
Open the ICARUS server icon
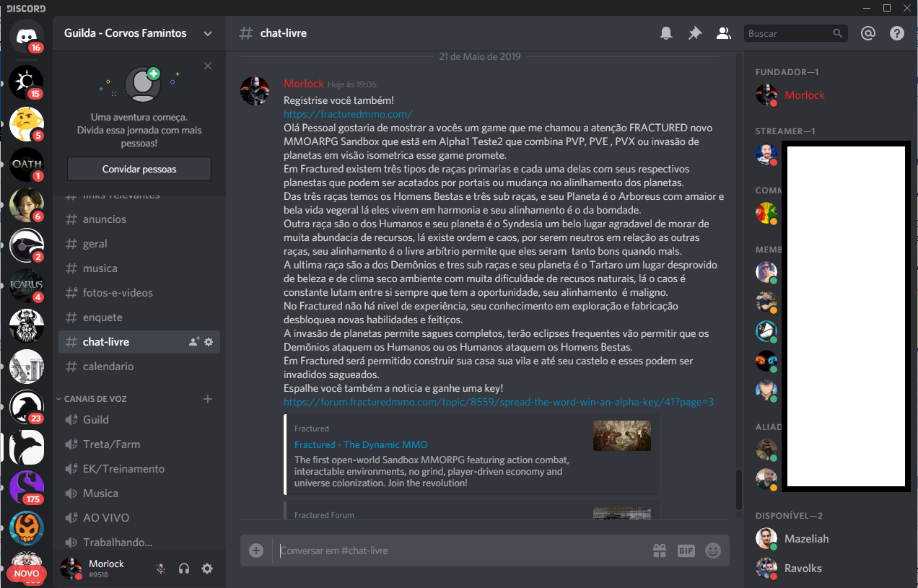[27, 285]
